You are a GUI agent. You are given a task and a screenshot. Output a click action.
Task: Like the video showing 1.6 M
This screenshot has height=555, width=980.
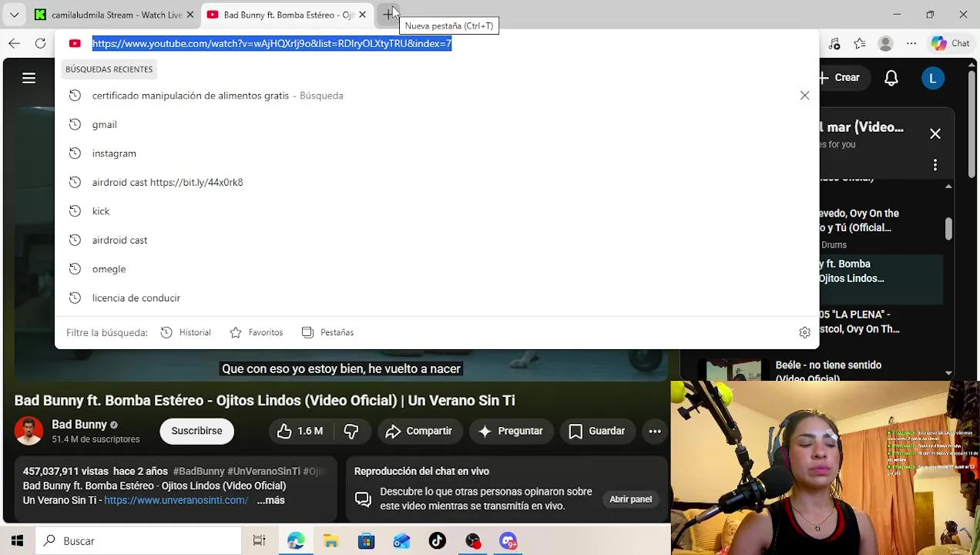point(300,431)
